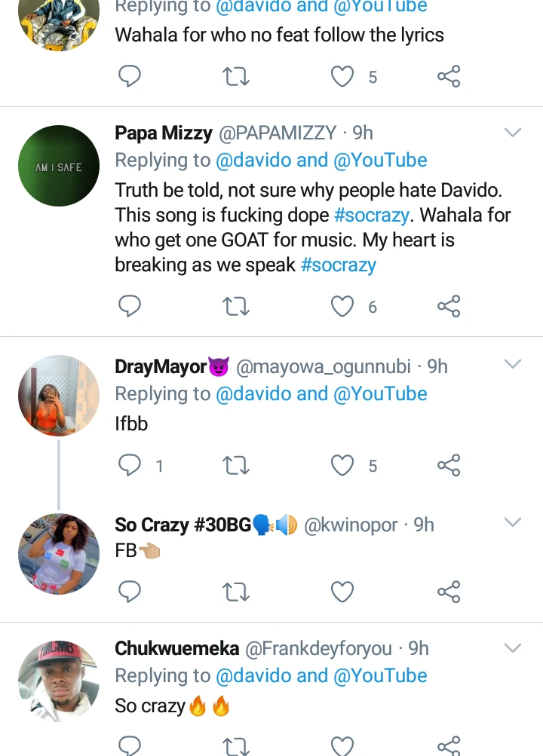543x756 pixels.
Task: Retweet Papa Mizzy's tweet
Action: coord(237,306)
